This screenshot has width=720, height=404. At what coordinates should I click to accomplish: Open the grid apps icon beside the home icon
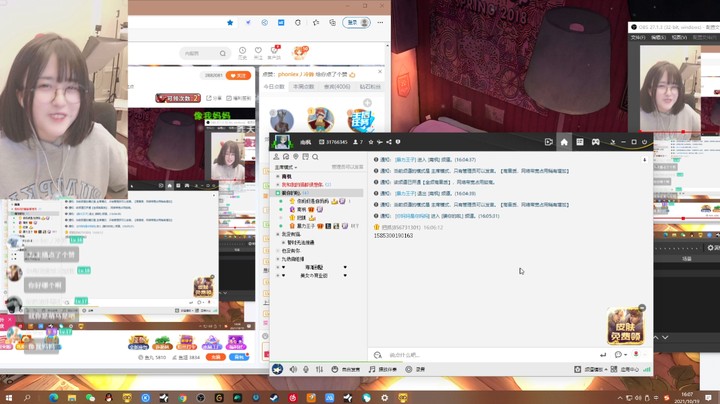coord(580,142)
